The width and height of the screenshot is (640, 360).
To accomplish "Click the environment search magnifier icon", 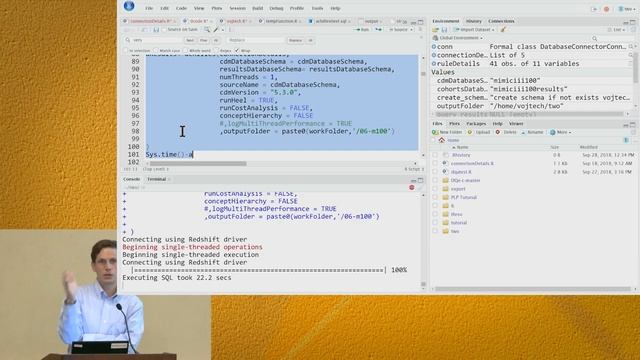I will [x=595, y=38].
